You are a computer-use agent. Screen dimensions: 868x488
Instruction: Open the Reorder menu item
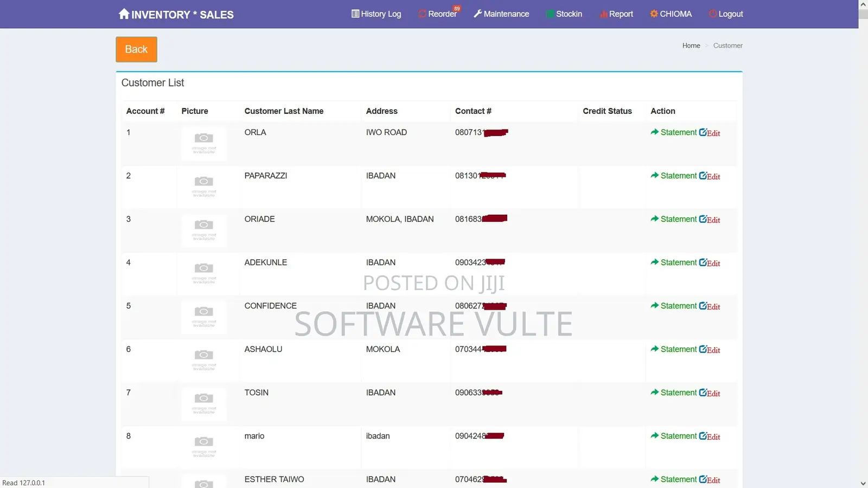pyautogui.click(x=437, y=14)
